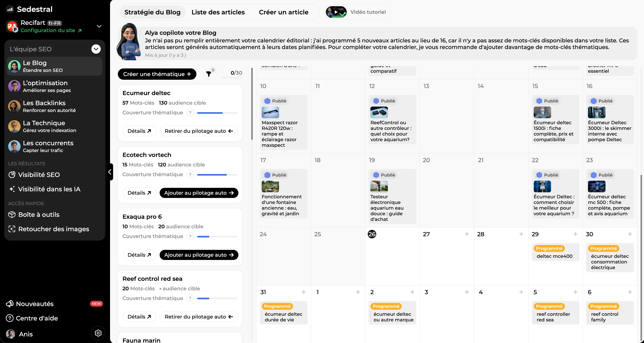Open Retoucher des images icon
Screen dimensions: 644x343
coord(12,229)
